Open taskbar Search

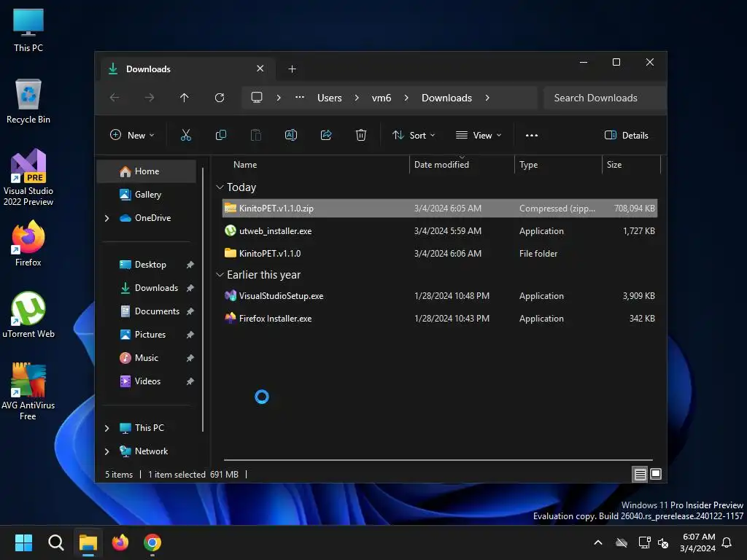55,542
